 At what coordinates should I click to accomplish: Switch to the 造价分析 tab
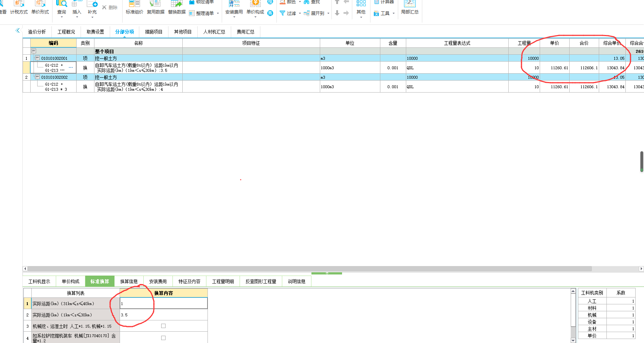click(37, 32)
